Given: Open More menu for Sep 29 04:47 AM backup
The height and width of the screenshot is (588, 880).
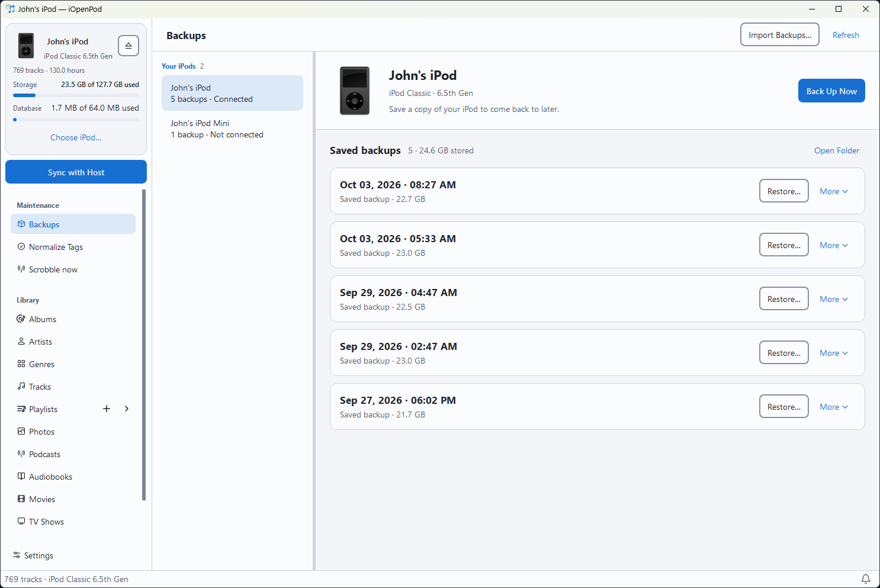Looking at the screenshot, I should click(x=834, y=299).
